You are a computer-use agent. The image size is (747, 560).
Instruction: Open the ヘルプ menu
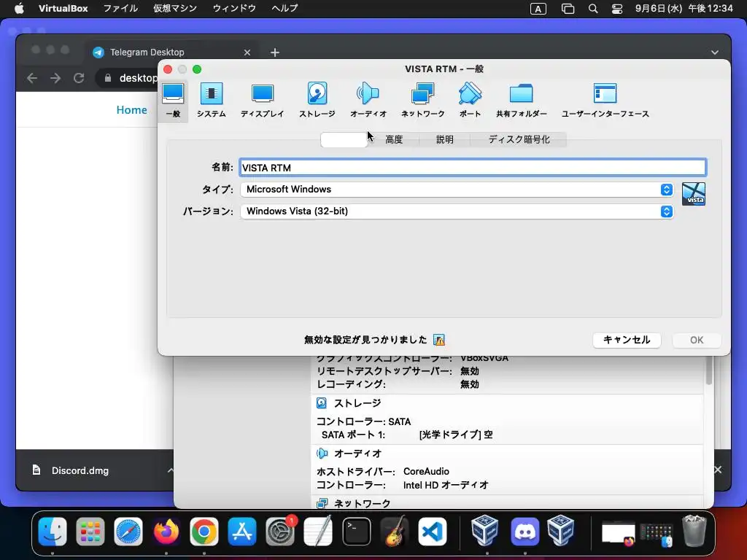[285, 8]
